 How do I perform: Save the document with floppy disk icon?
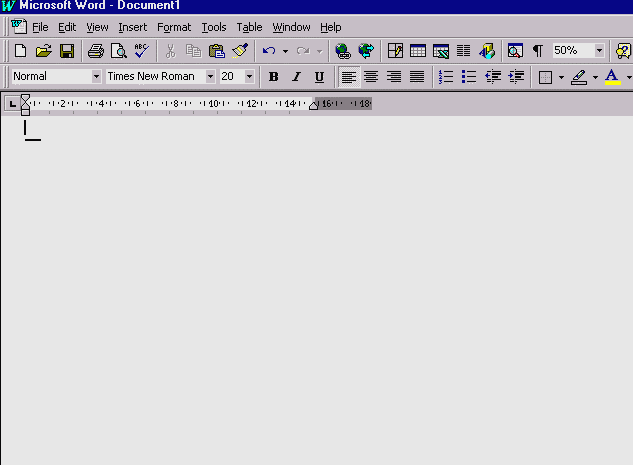coord(66,50)
